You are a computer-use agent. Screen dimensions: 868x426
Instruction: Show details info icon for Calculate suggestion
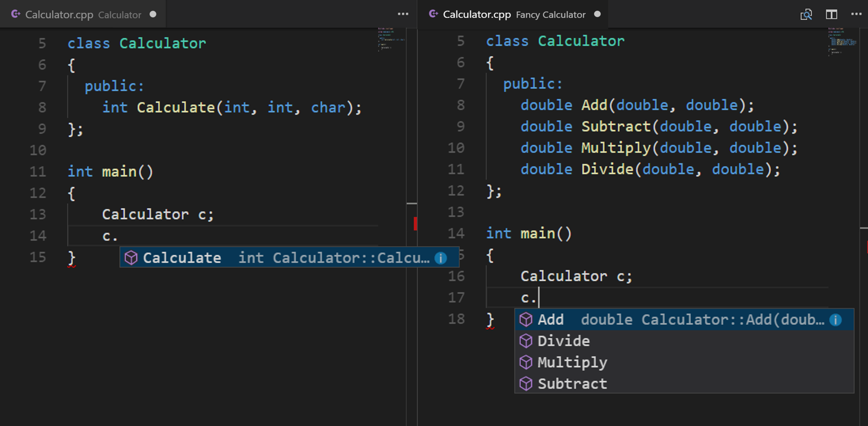pos(441,258)
